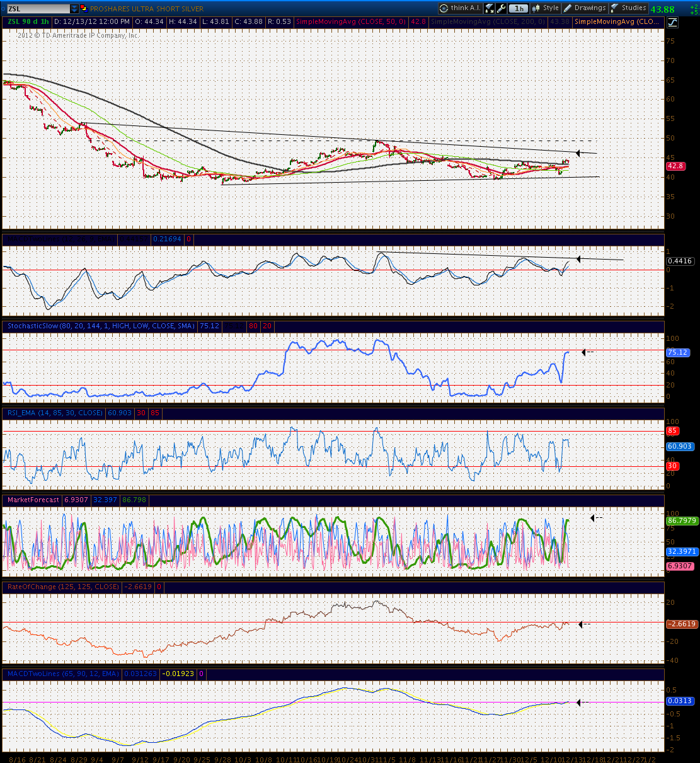Click the blue 60.903 RSI axis bubble
Viewport: 700px width, 763px height.
tap(680, 446)
